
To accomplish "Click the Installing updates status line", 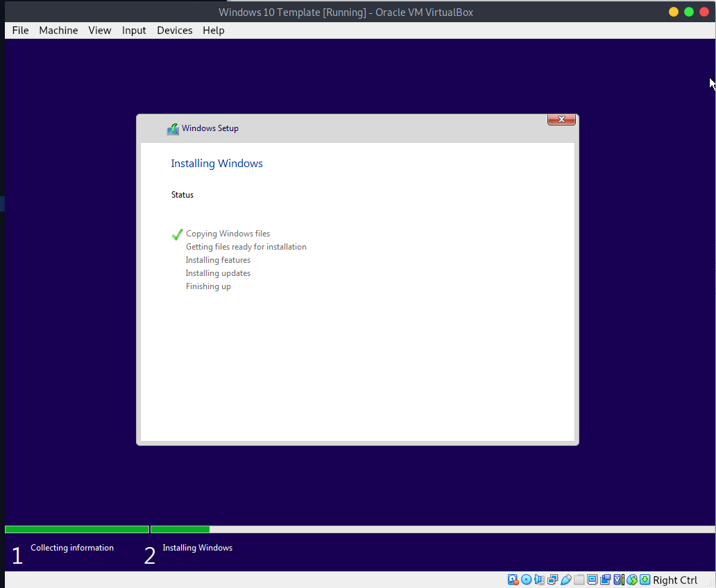I will pyautogui.click(x=218, y=273).
